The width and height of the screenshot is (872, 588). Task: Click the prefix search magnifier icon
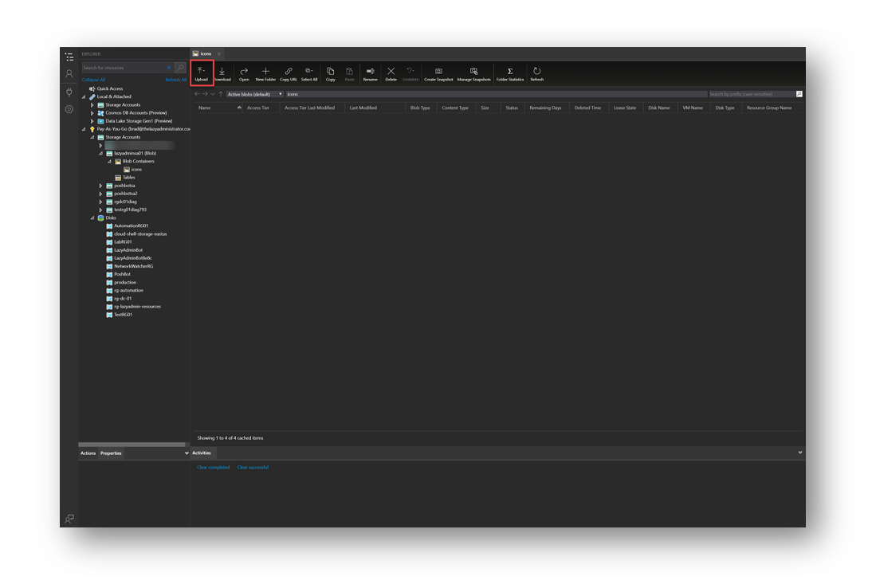(799, 94)
